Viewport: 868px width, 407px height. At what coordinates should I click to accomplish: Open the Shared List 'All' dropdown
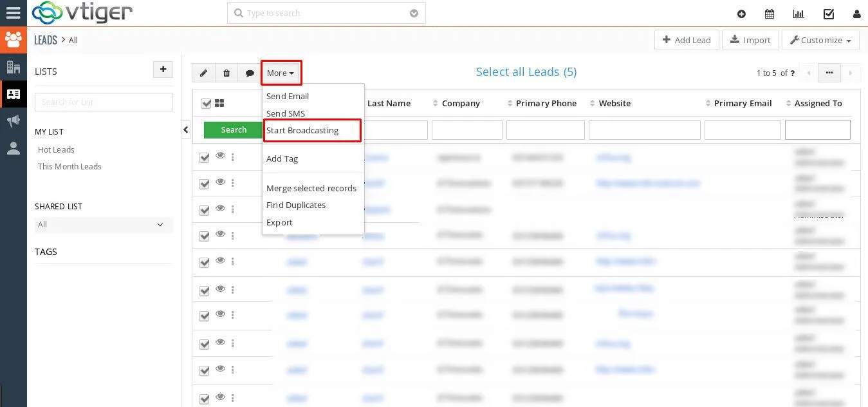103,225
